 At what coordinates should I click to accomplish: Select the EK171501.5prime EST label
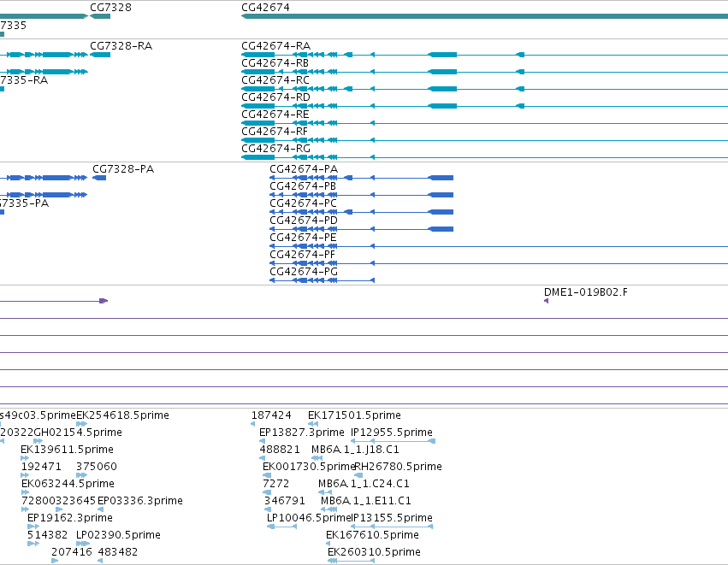354,415
